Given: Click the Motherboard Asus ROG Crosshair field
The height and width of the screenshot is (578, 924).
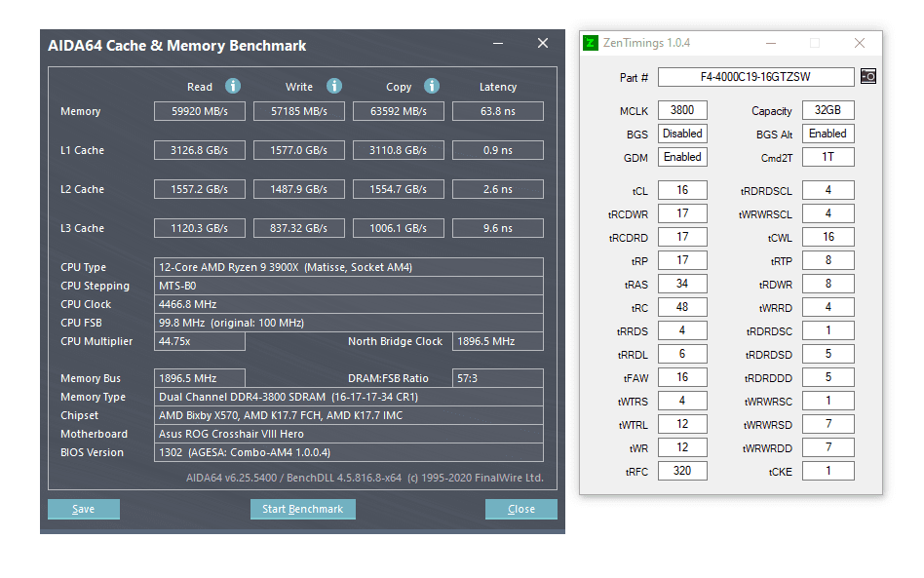Looking at the screenshot, I should click(x=349, y=434).
